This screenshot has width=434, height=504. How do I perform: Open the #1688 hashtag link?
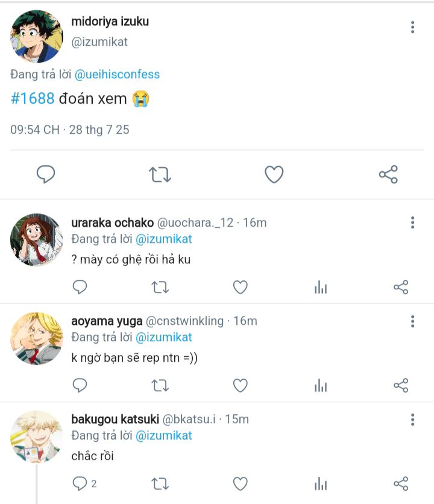point(33,98)
